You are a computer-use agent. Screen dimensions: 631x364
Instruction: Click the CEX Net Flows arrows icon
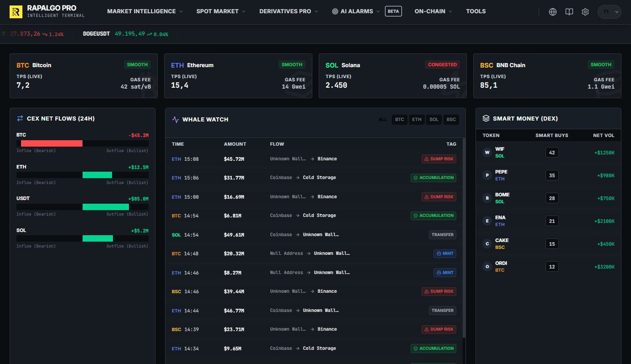click(x=20, y=119)
